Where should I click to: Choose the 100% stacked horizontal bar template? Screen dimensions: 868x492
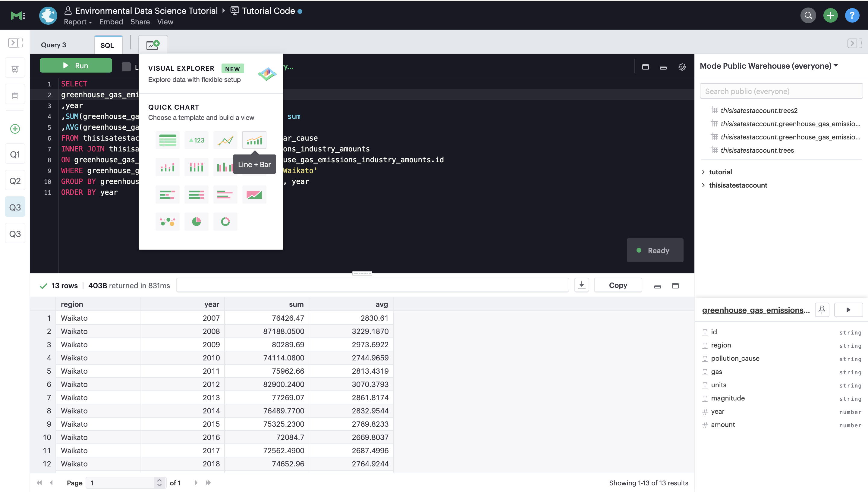pos(197,194)
